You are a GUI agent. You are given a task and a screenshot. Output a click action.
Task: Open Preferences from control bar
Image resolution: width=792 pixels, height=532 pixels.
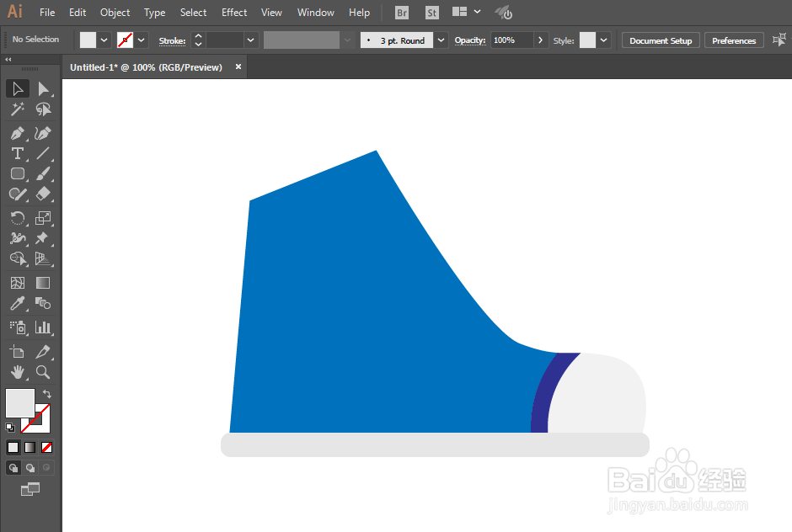tap(734, 40)
